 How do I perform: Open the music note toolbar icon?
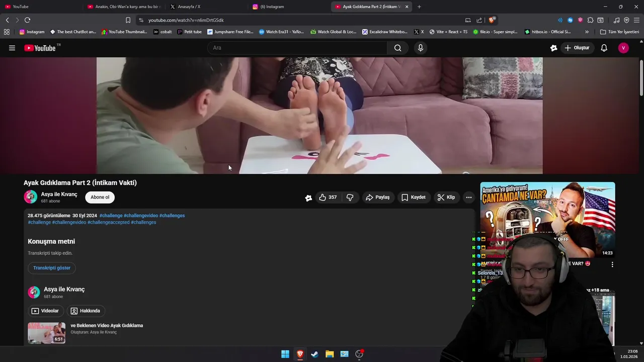coord(616,20)
